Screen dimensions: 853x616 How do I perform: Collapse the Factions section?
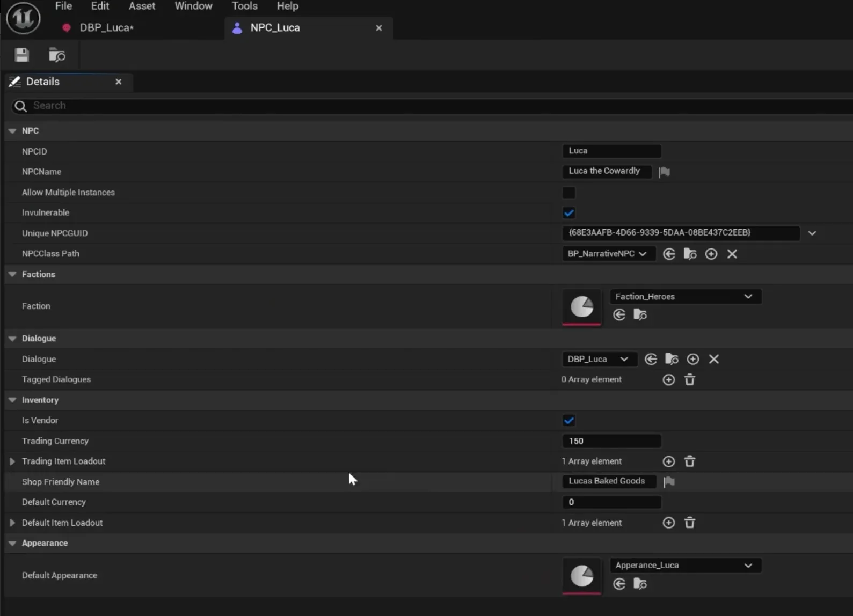12,274
